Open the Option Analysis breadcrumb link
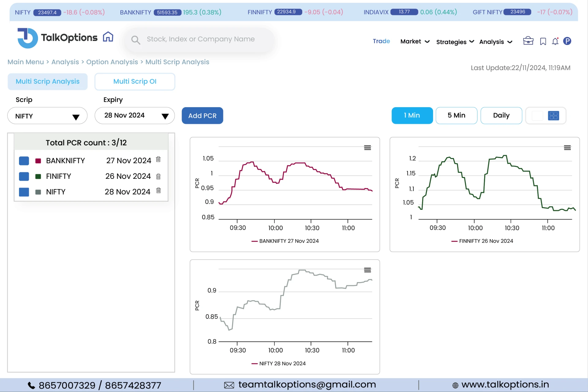 [112, 62]
